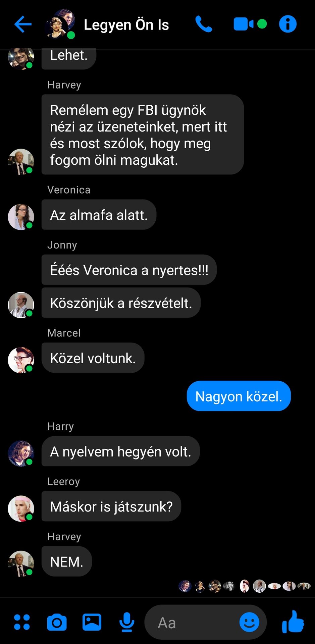The height and width of the screenshot is (644, 315).
Task: Tap the group avatar in header
Action: point(60,24)
